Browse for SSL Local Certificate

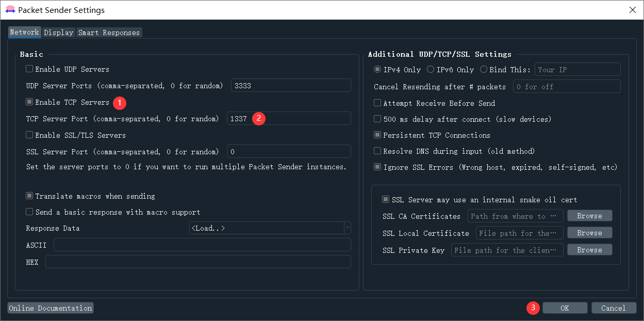pos(590,233)
